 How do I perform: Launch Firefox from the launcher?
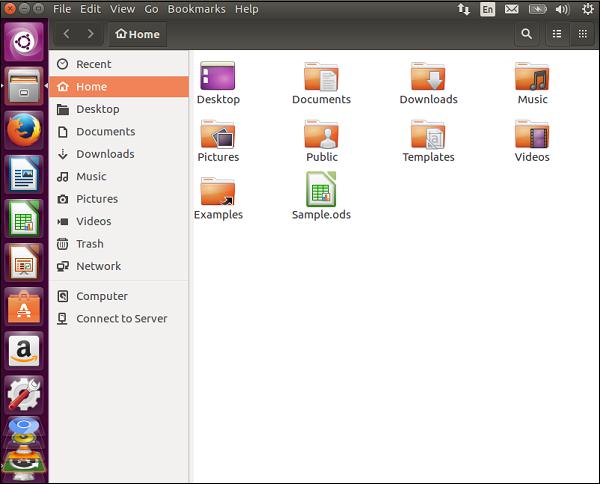pyautogui.click(x=23, y=130)
